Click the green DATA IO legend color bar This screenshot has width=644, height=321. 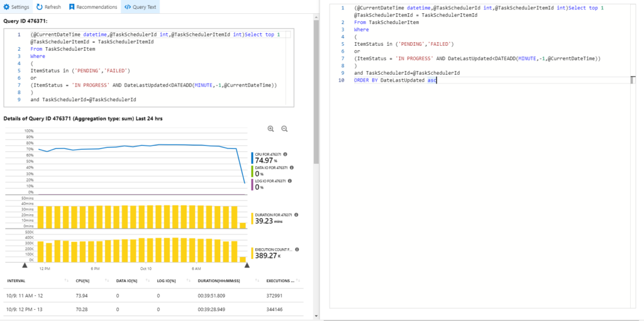[252, 171]
